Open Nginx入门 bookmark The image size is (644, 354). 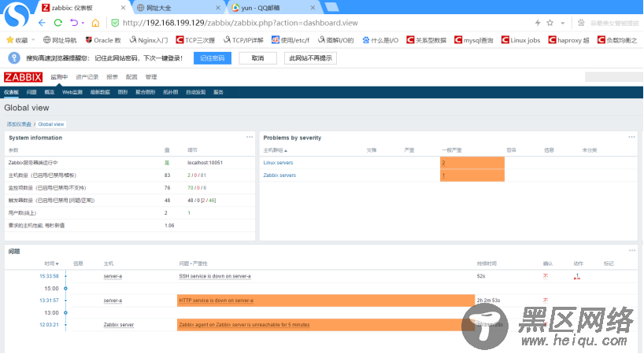pos(149,40)
